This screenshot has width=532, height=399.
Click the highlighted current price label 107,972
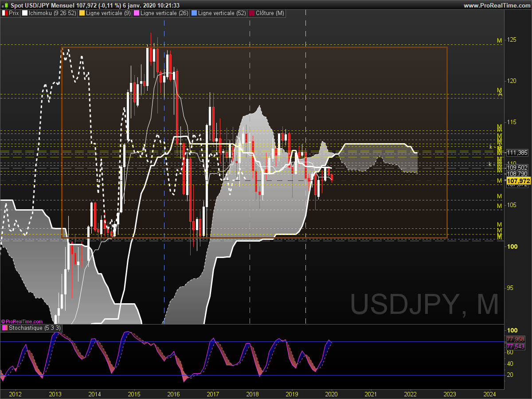coord(518,181)
